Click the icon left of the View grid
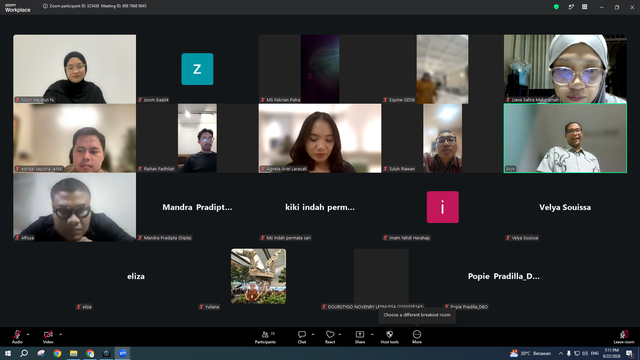Screen dimensions: 640x360 (571, 7)
